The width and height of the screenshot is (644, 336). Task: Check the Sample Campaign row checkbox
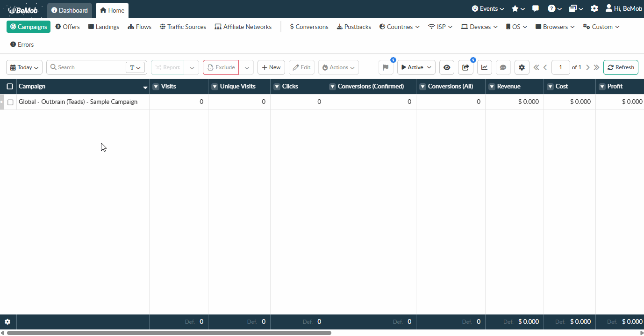[x=10, y=102]
